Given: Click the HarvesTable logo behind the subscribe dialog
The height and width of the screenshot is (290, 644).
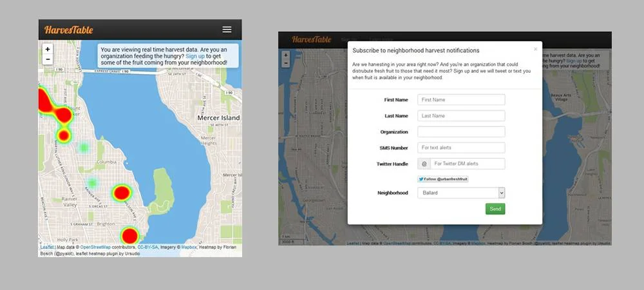Looking at the screenshot, I should 311,39.
